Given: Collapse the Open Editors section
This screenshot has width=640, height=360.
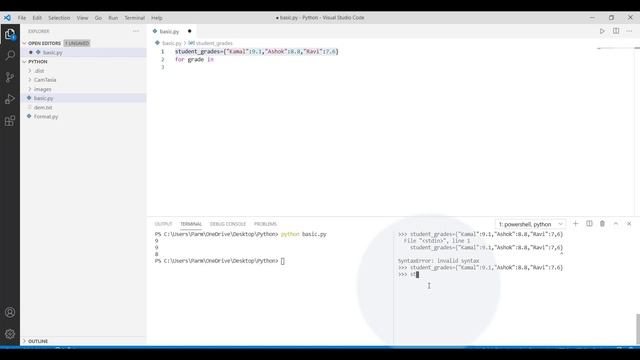Looking at the screenshot, I should coord(24,43).
